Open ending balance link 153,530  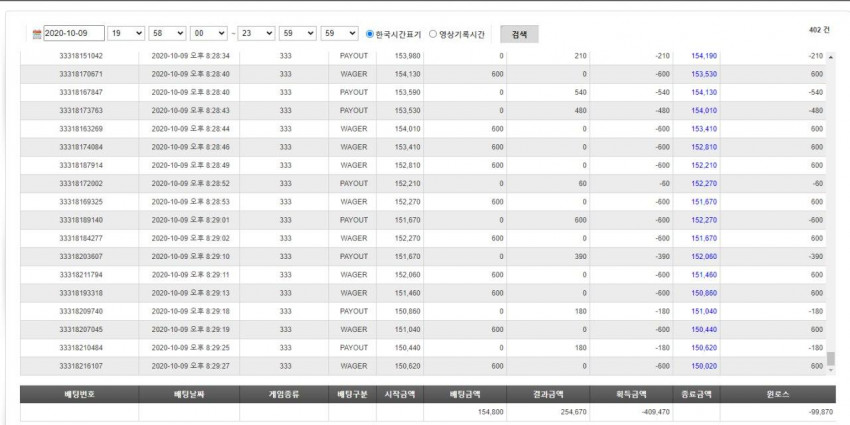pos(704,74)
